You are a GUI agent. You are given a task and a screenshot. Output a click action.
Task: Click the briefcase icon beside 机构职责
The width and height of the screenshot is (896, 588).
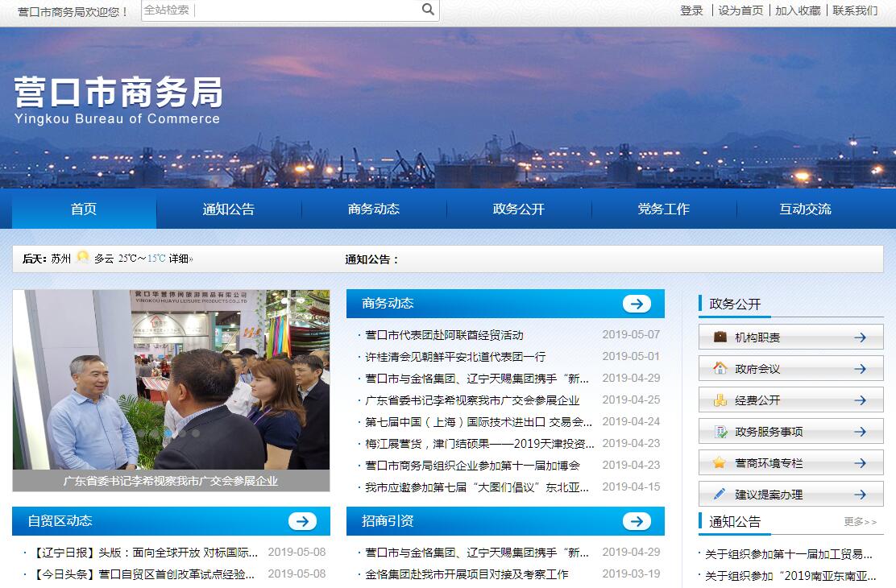pyautogui.click(x=720, y=337)
